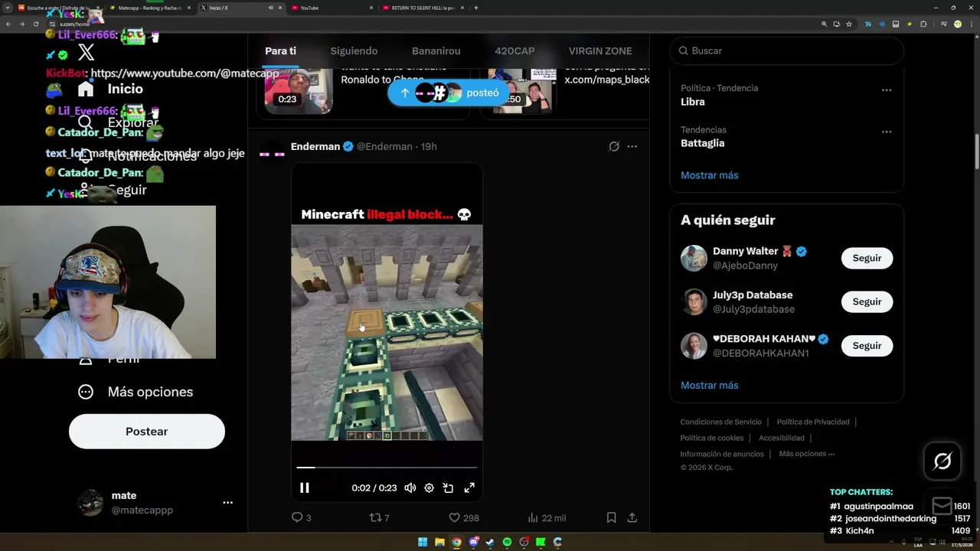Close the Inicio / X tab
This screenshot has height=551, width=980.
[x=280, y=8]
